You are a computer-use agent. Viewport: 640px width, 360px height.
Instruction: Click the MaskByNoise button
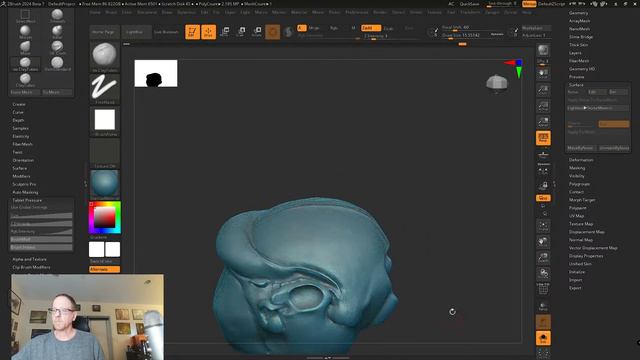(580, 148)
